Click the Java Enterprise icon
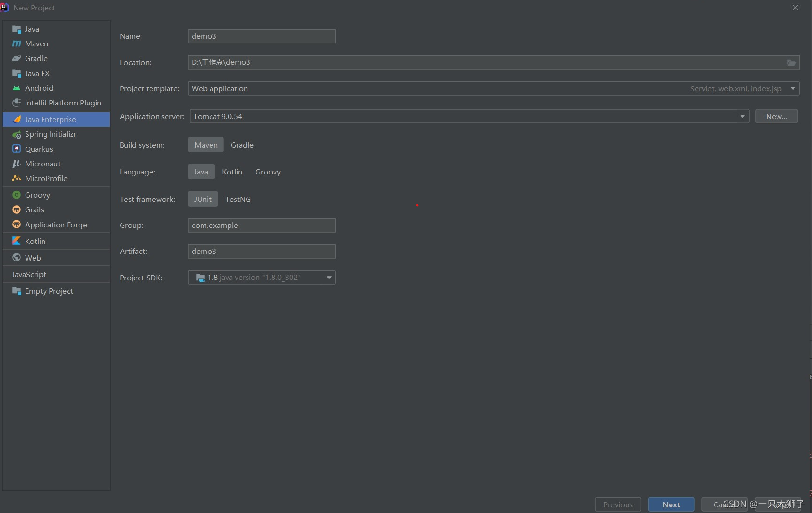The image size is (812, 513). (x=17, y=120)
